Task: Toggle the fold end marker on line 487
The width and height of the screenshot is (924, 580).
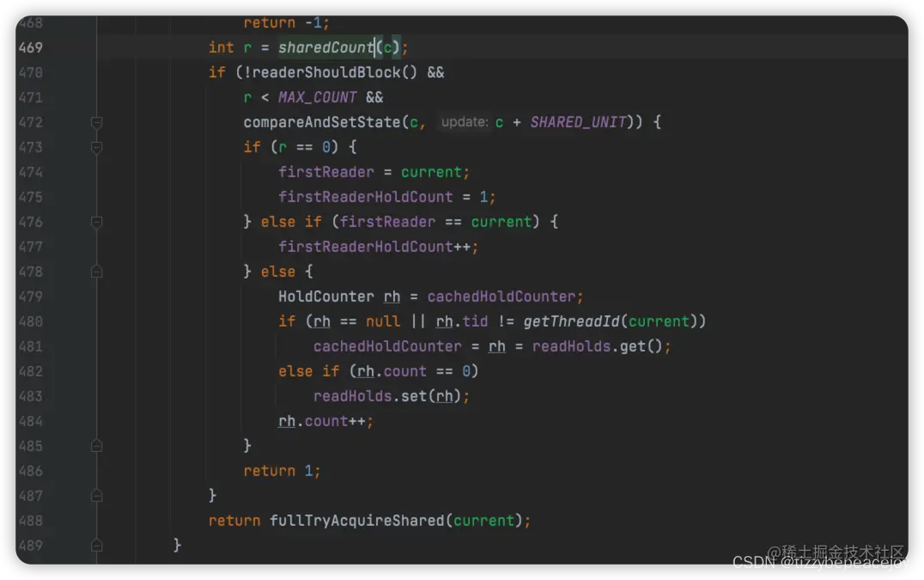Action: [x=97, y=497]
